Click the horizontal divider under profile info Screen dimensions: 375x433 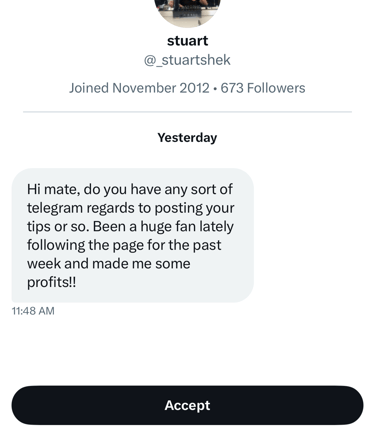click(x=187, y=112)
